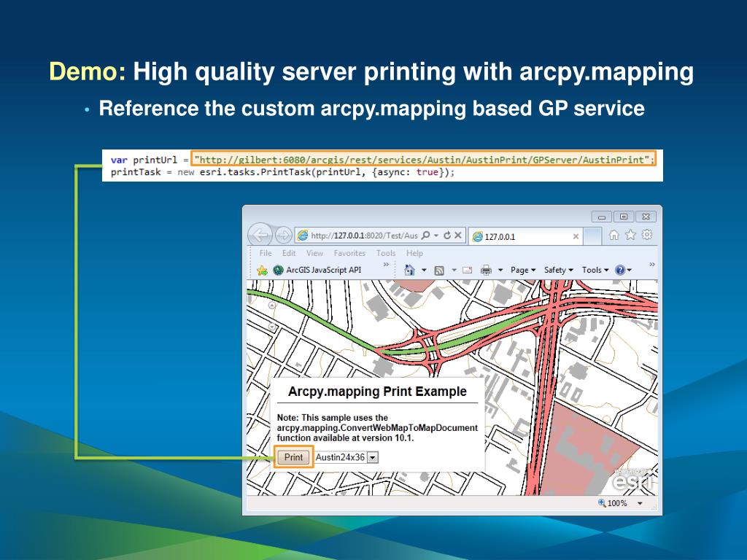The image size is (747, 560).
Task: Click the browser Forward arrow button
Action: point(283,236)
